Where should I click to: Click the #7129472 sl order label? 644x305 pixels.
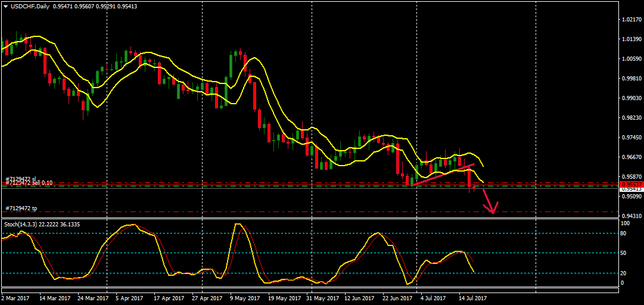pyautogui.click(x=20, y=179)
